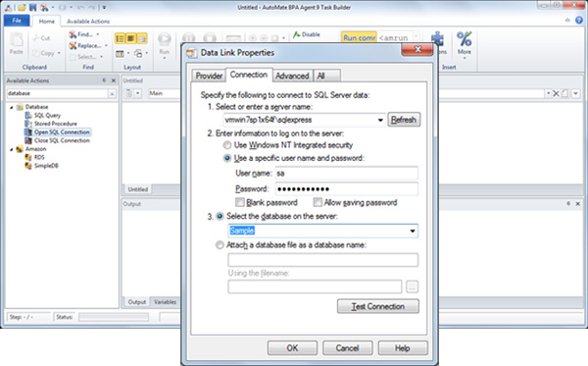Select the database on the server radio
Image resolution: width=588 pixels, height=366 pixels.
click(220, 216)
